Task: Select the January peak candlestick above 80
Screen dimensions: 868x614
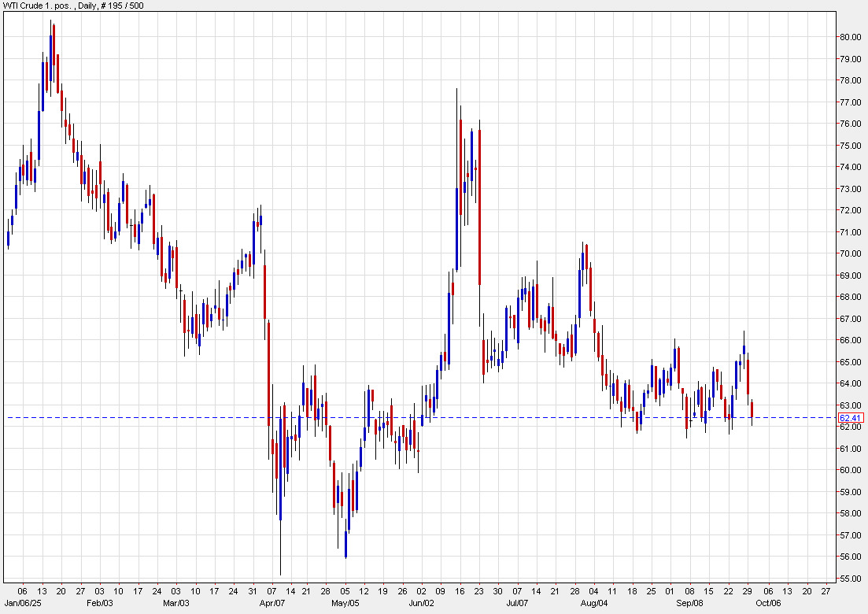Action: (x=52, y=55)
